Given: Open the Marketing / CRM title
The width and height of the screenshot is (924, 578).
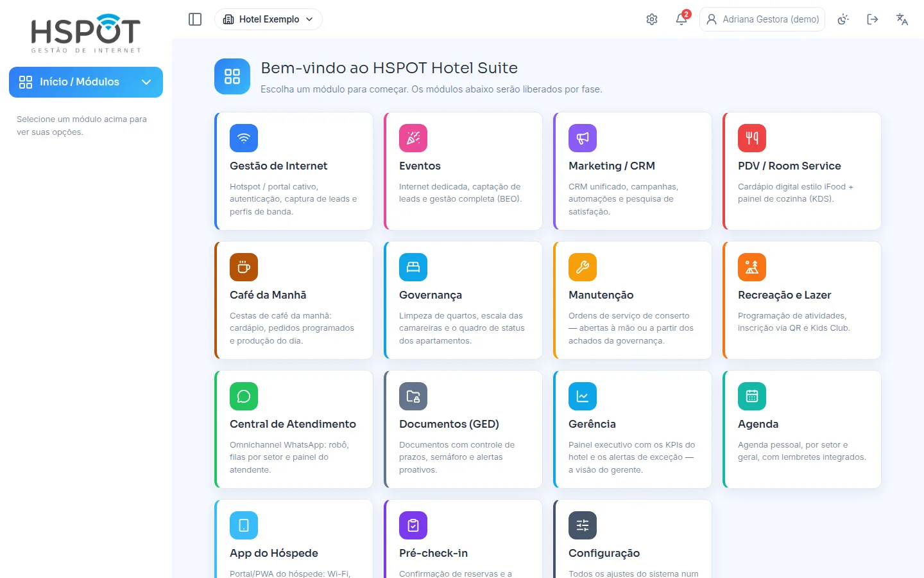Looking at the screenshot, I should tap(612, 166).
